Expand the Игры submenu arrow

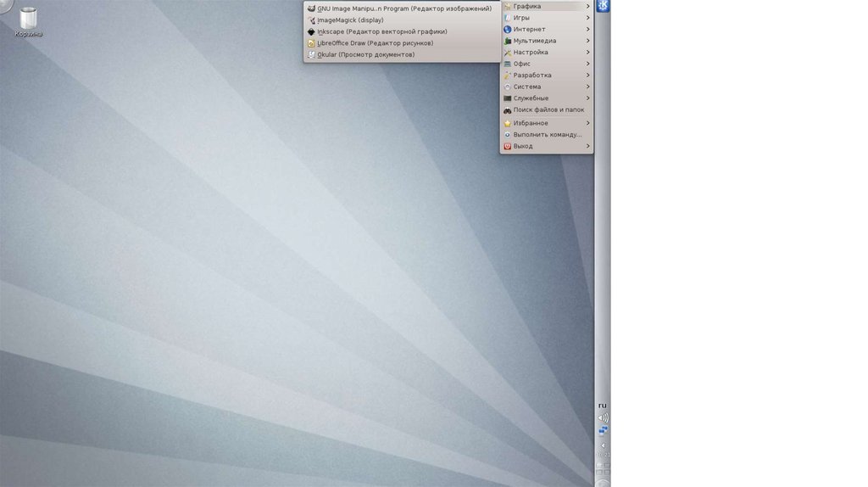(587, 18)
